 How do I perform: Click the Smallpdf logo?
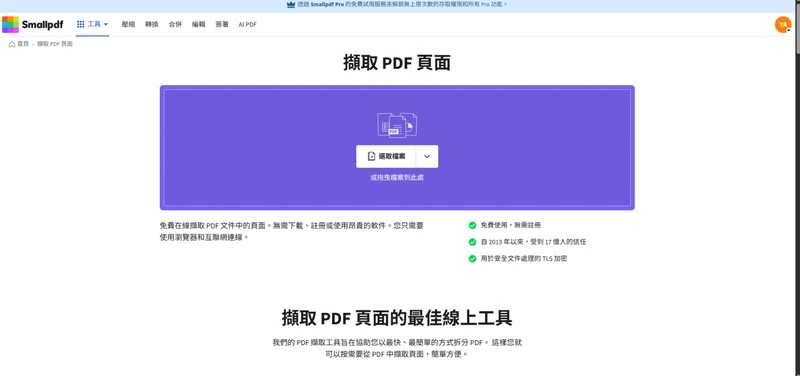point(33,24)
